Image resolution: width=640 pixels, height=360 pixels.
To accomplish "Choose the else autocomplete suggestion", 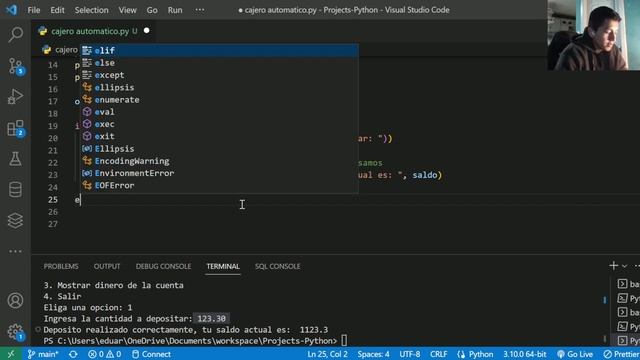I will [219, 63].
